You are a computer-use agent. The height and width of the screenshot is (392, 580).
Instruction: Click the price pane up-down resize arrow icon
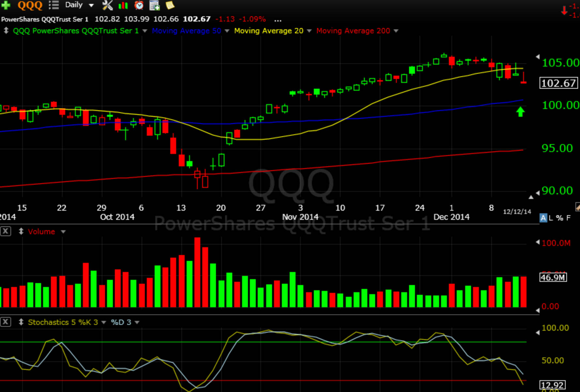pyautogui.click(x=6, y=31)
